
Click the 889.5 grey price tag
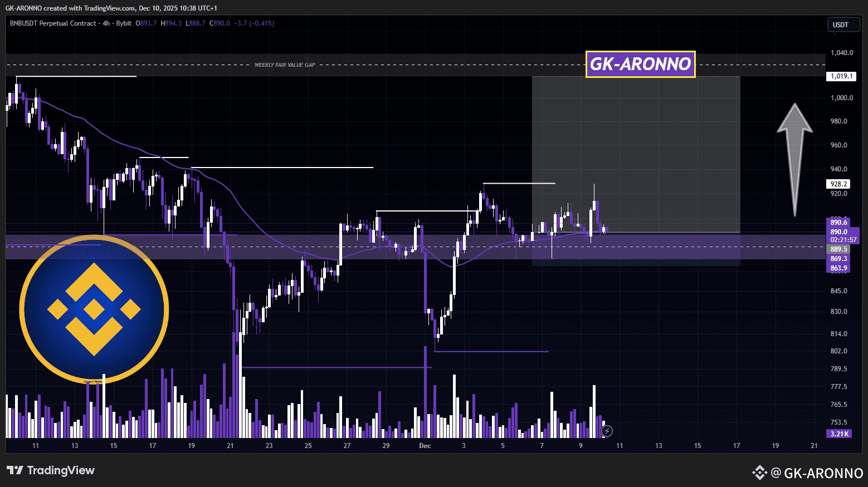(x=838, y=249)
